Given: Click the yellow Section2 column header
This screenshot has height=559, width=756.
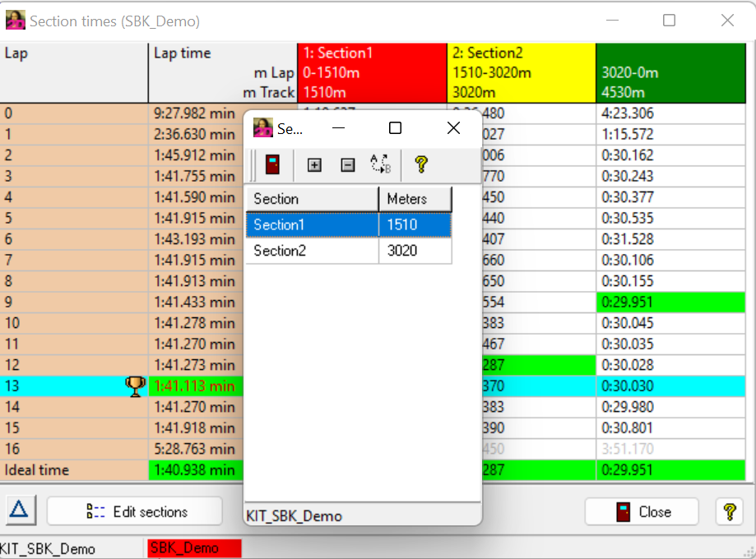Looking at the screenshot, I should pyautogui.click(x=521, y=72).
